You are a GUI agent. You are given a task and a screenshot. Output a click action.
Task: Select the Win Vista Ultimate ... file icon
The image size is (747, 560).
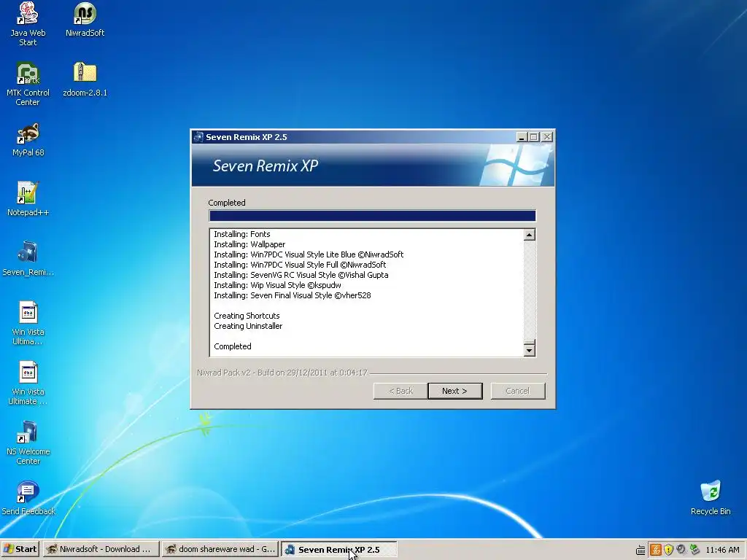(28, 384)
